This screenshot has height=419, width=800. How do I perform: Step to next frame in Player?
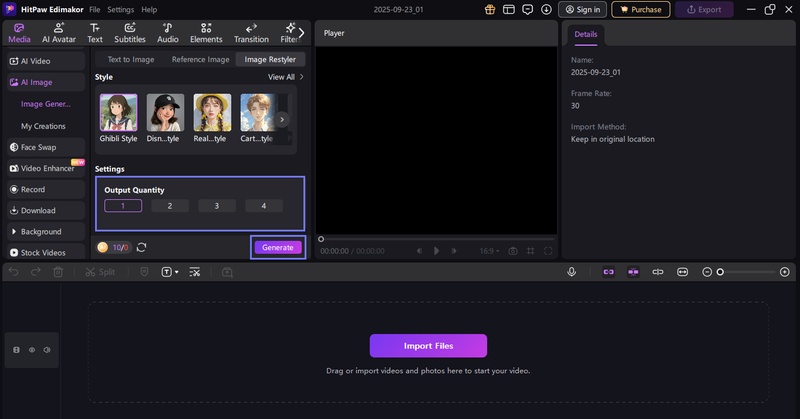[454, 251]
